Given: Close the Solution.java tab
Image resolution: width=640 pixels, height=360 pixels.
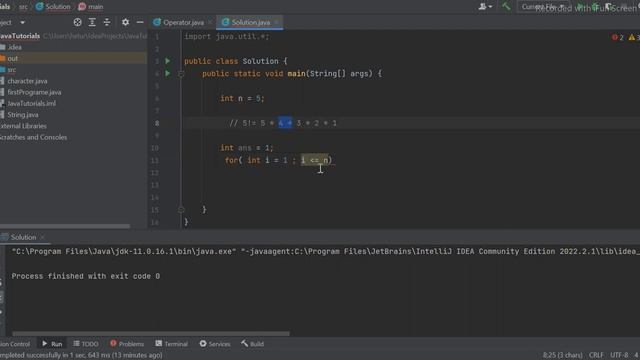Looking at the screenshot, I should coord(277,22).
